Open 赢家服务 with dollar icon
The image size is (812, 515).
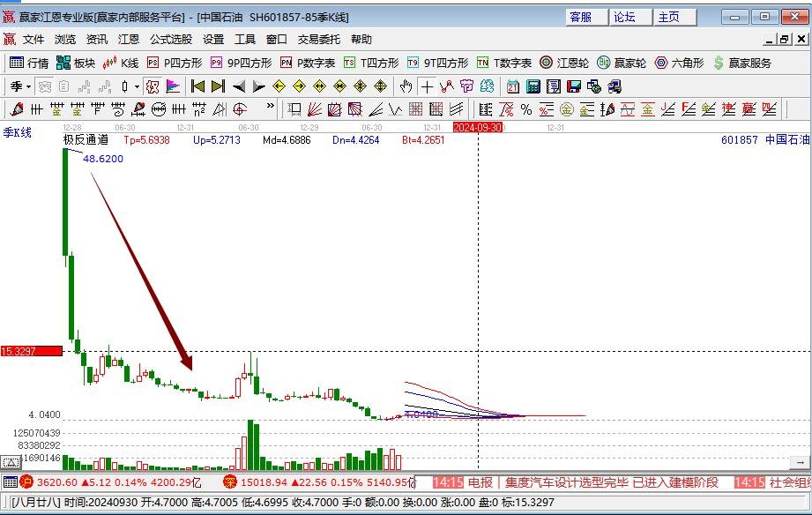(x=742, y=63)
